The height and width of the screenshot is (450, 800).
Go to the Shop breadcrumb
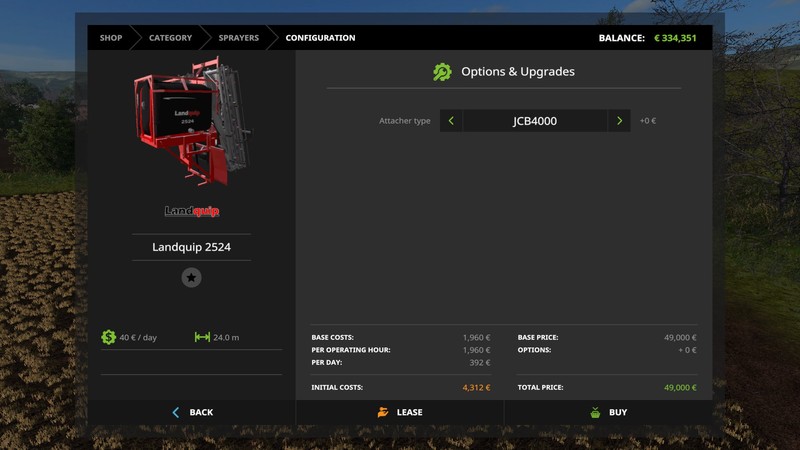[111, 38]
